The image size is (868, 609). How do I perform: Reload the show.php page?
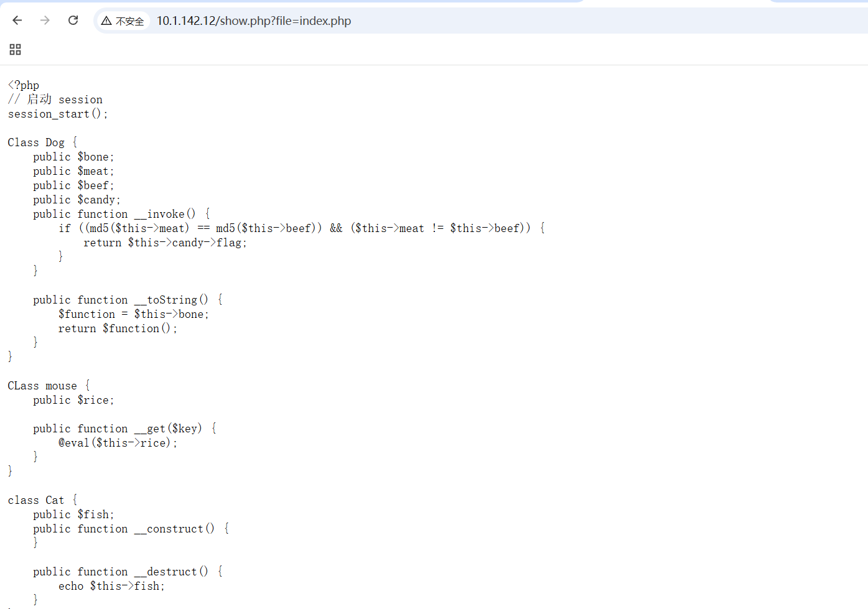(x=73, y=21)
